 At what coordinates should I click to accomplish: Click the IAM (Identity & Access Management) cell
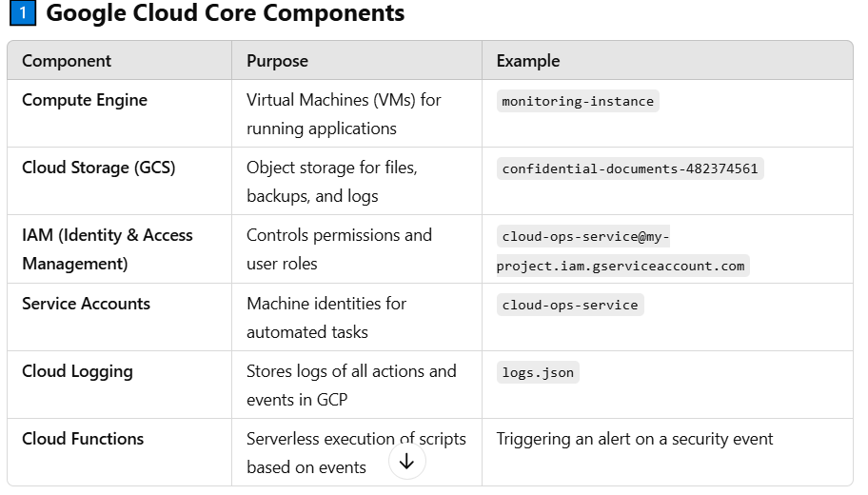108,248
